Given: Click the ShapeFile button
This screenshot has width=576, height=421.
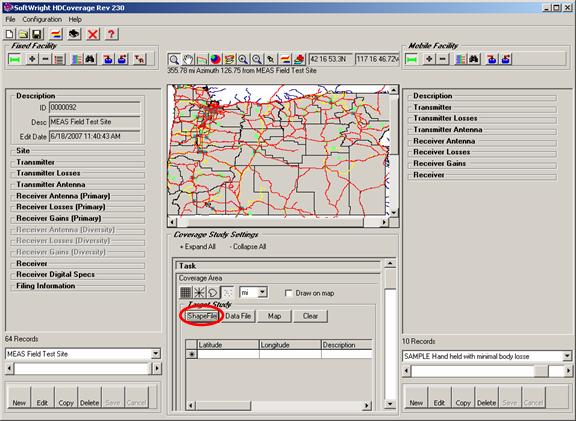Looking at the screenshot, I should [202, 316].
